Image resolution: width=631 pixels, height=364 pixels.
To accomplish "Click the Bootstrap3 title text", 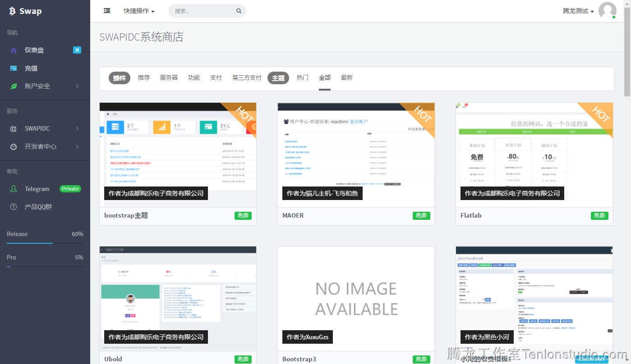I will click(x=299, y=359).
